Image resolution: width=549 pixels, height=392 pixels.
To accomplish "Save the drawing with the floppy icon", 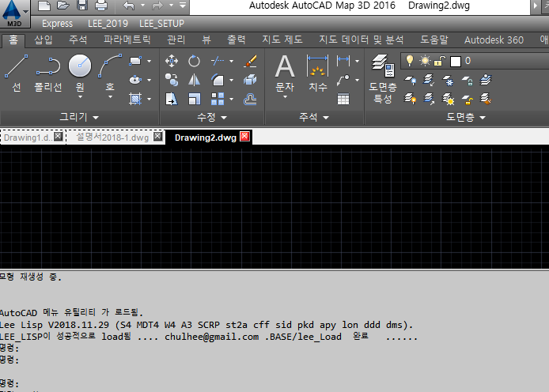I will point(82,6).
